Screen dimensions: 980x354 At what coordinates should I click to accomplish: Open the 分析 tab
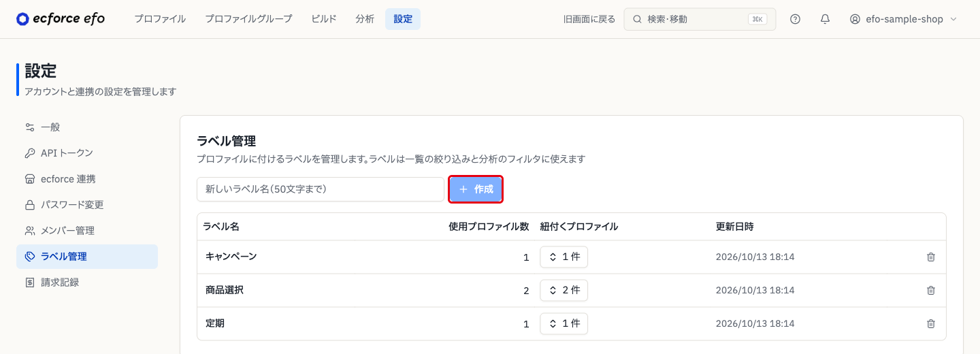point(365,19)
